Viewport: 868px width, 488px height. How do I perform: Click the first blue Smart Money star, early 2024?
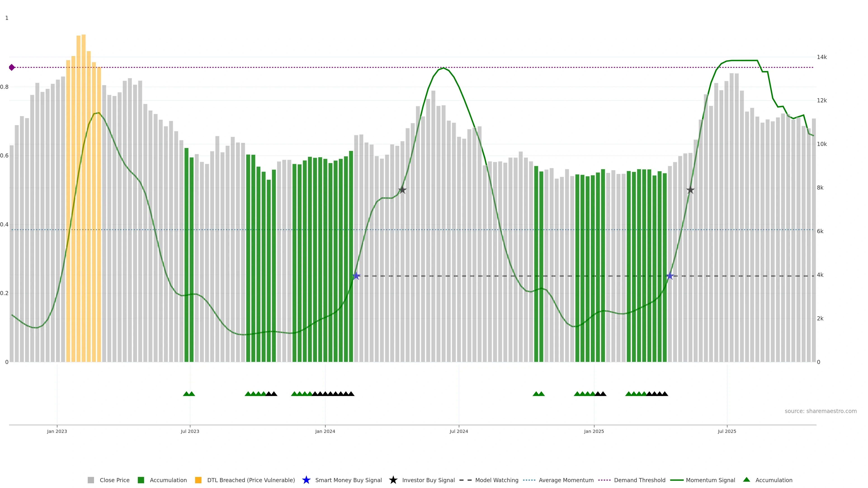tap(356, 276)
